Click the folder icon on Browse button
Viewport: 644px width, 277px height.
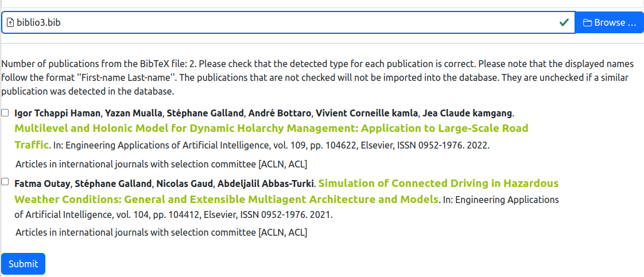(x=587, y=22)
